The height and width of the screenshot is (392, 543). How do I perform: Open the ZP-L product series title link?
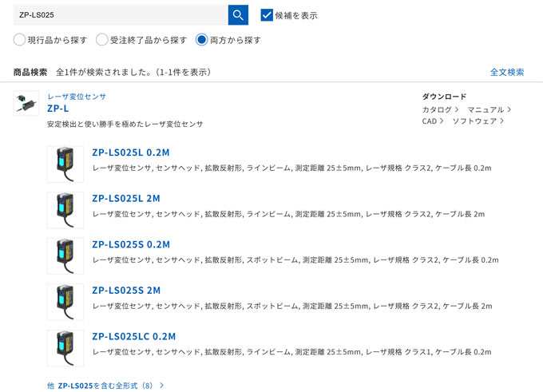(x=58, y=108)
